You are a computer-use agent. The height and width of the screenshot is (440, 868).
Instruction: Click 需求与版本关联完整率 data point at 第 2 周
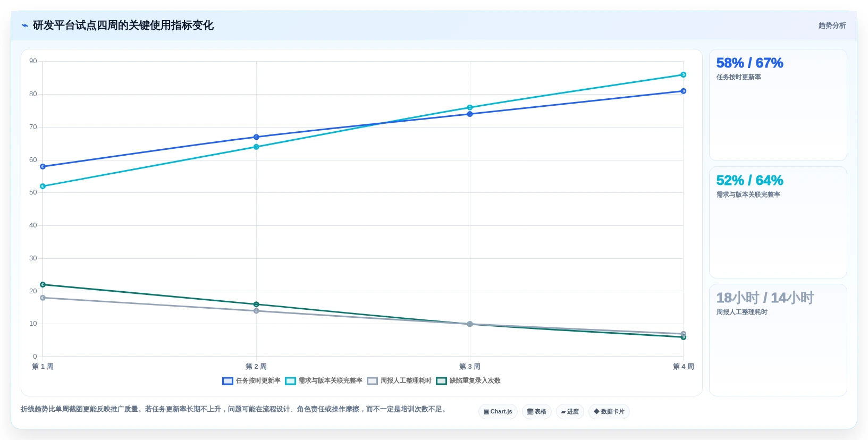(256, 147)
